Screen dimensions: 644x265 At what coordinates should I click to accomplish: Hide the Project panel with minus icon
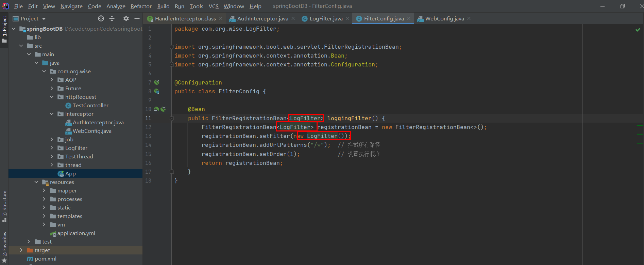[137, 18]
